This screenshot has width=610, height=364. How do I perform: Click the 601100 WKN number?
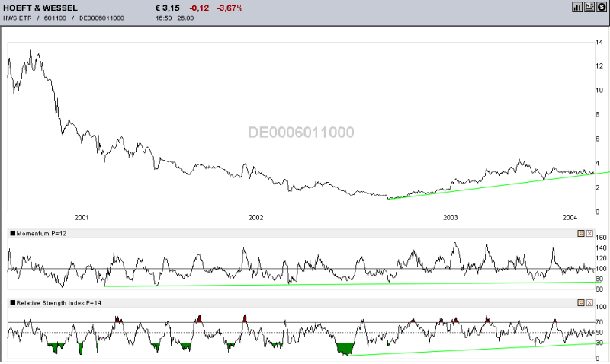click(x=55, y=18)
